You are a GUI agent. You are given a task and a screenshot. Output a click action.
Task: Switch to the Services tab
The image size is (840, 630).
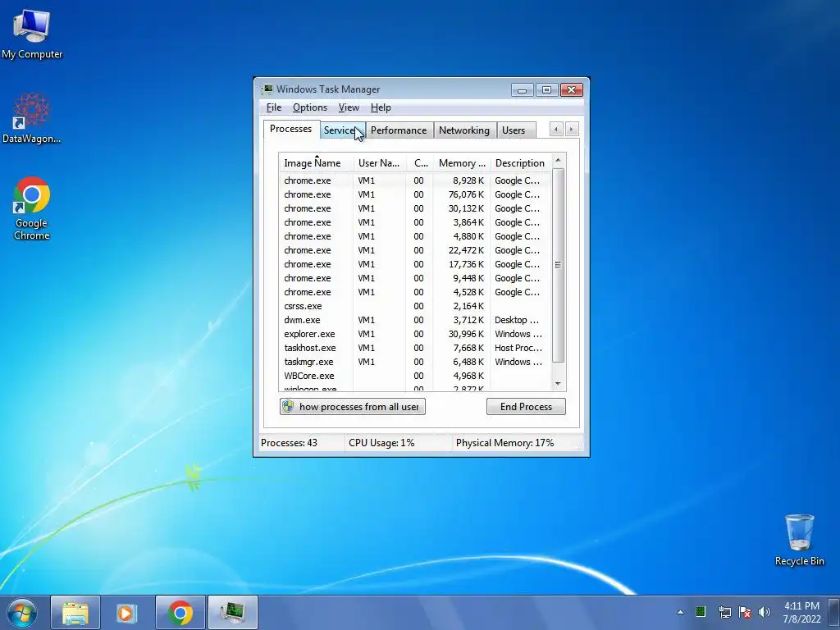pyautogui.click(x=342, y=130)
